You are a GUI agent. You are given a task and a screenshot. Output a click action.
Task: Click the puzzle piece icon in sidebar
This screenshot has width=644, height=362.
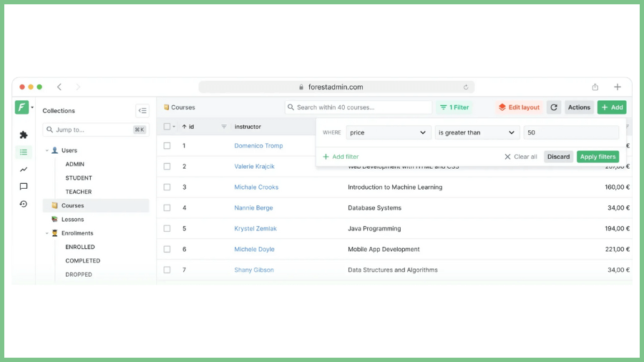point(24,134)
